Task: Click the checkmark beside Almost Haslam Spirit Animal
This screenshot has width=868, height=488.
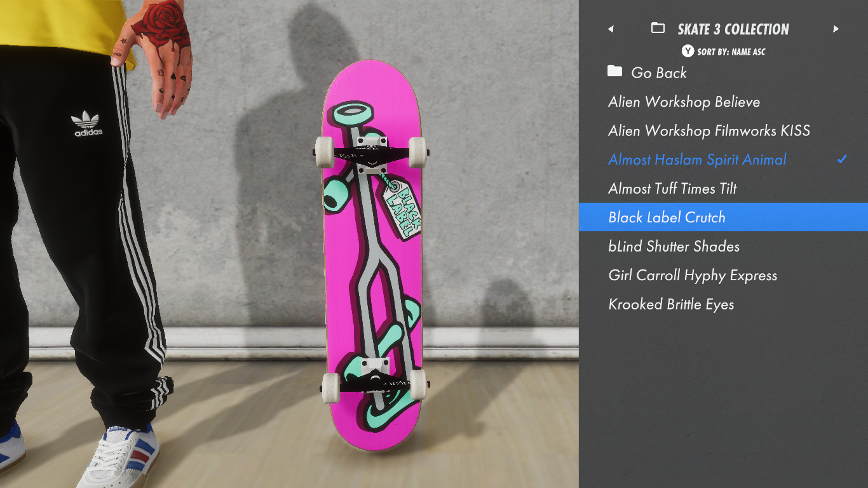Action: pos(842,159)
